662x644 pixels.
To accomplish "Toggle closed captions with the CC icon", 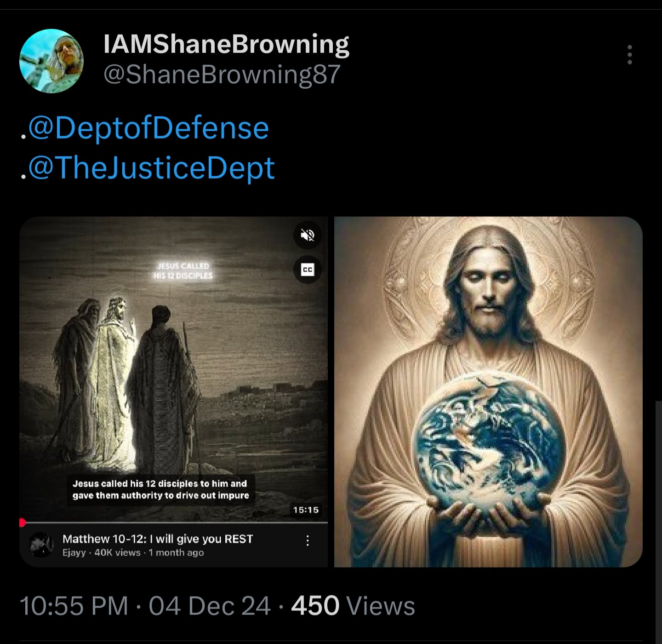I will coord(308,270).
